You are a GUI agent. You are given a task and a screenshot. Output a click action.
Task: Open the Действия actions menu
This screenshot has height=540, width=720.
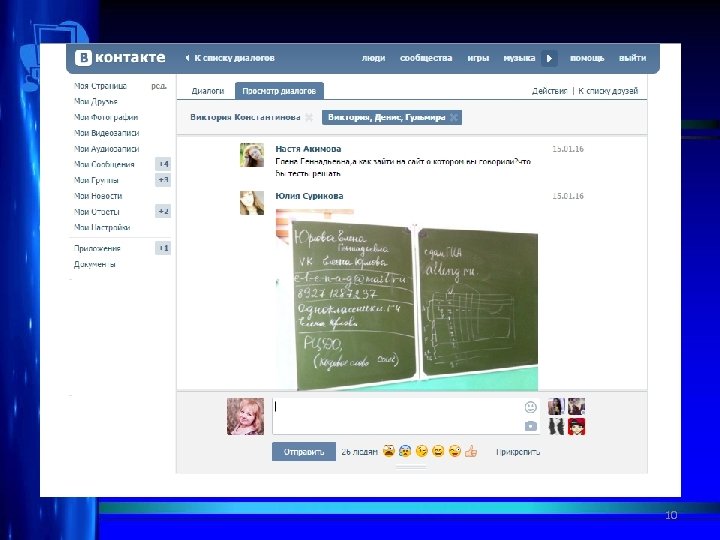click(x=549, y=91)
